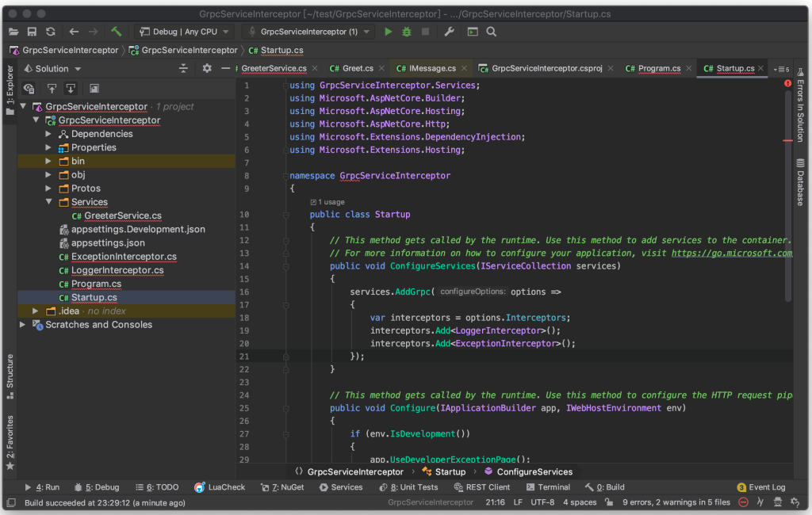Open the Debug | Any CPU configuration dropdown

pyautogui.click(x=184, y=32)
